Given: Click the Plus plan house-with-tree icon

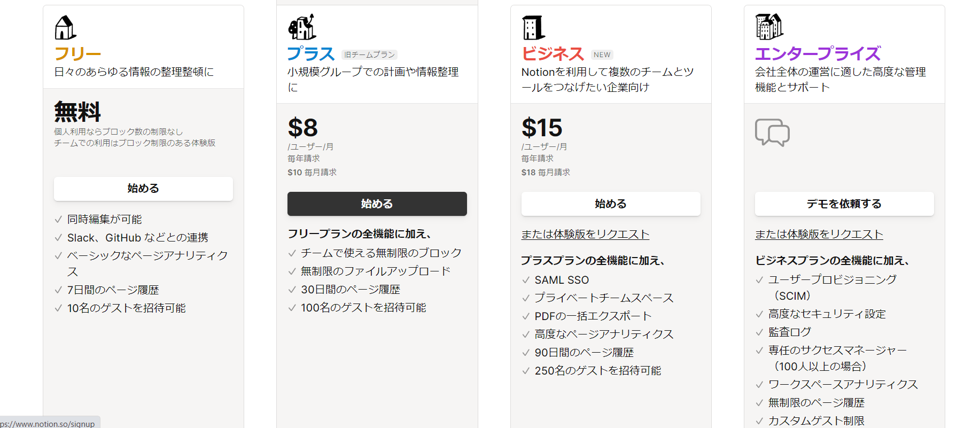Looking at the screenshot, I should (x=302, y=27).
